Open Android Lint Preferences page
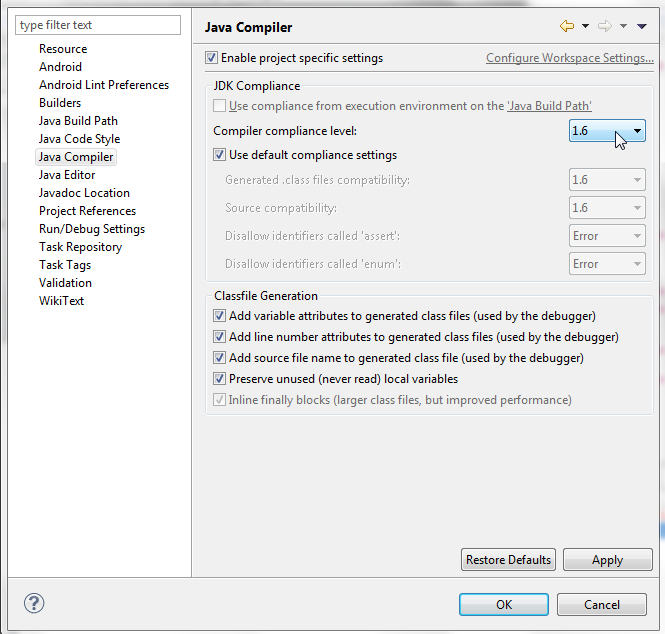Image resolution: width=665 pixels, height=634 pixels. coord(104,85)
